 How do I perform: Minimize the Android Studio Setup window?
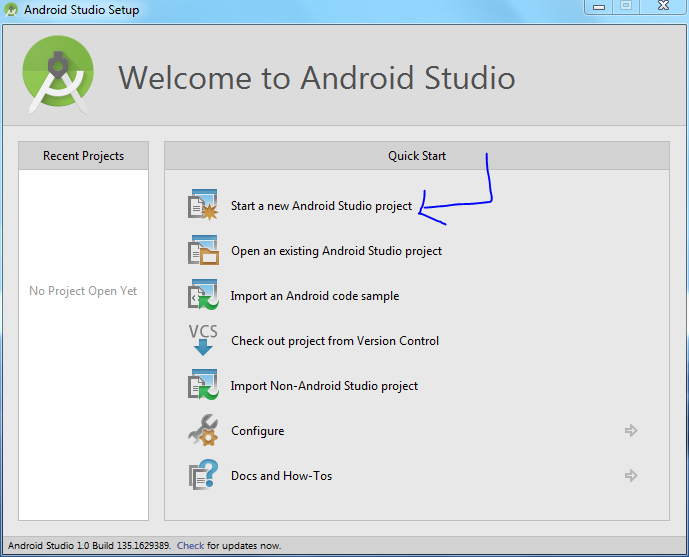point(598,7)
